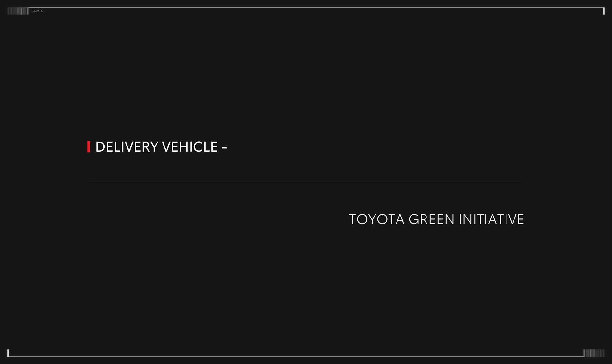Click the word INITIATIVE in the subtitle
Image resolution: width=612 pixels, height=364 pixels.
(x=491, y=219)
